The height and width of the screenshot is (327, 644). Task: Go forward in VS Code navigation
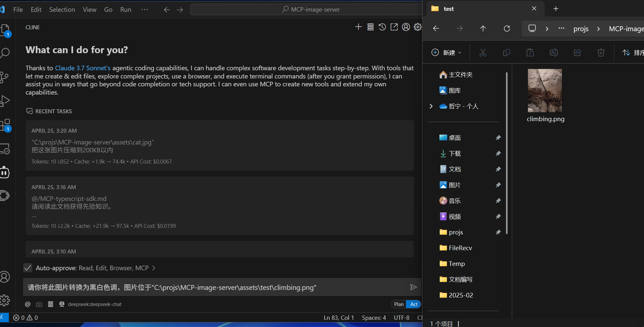tap(180, 10)
